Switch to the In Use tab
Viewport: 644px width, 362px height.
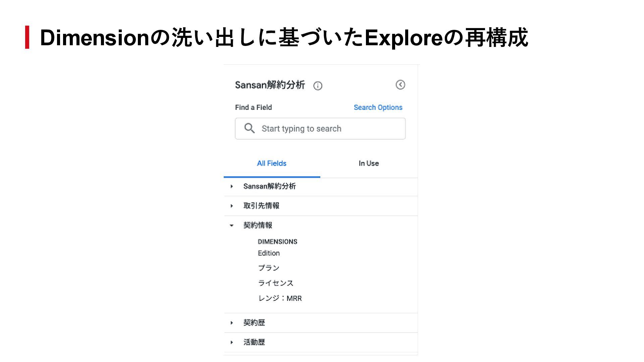tap(369, 164)
